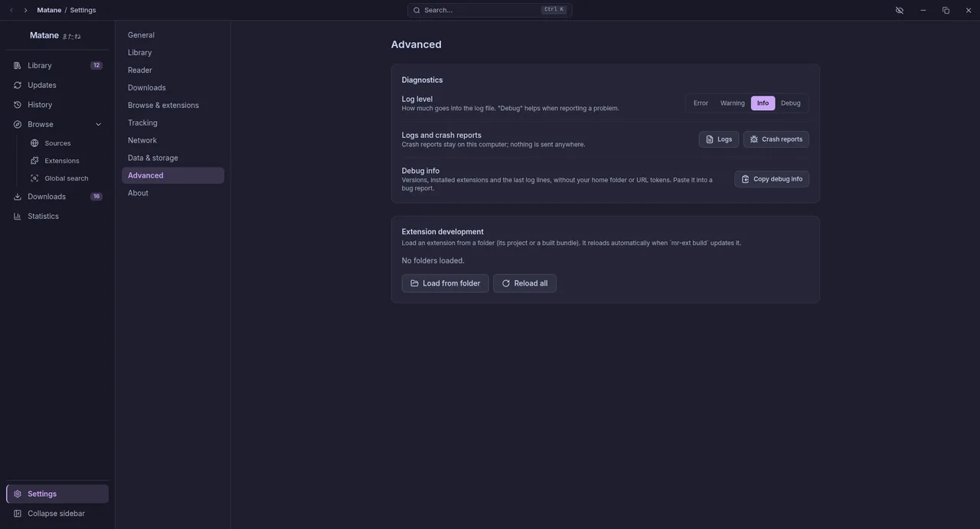Click the Global search icon
This screenshot has width=980, height=529.
[34, 178]
